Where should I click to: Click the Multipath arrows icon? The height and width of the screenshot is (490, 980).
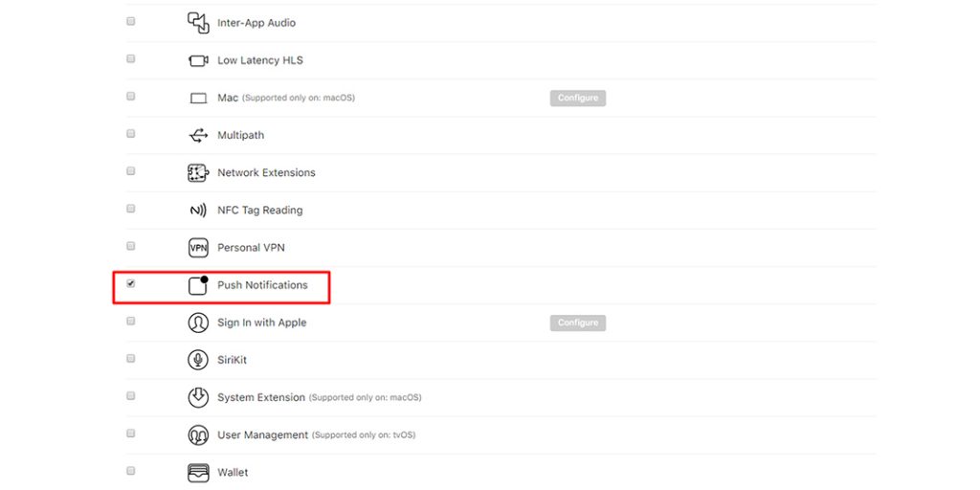pos(198,136)
